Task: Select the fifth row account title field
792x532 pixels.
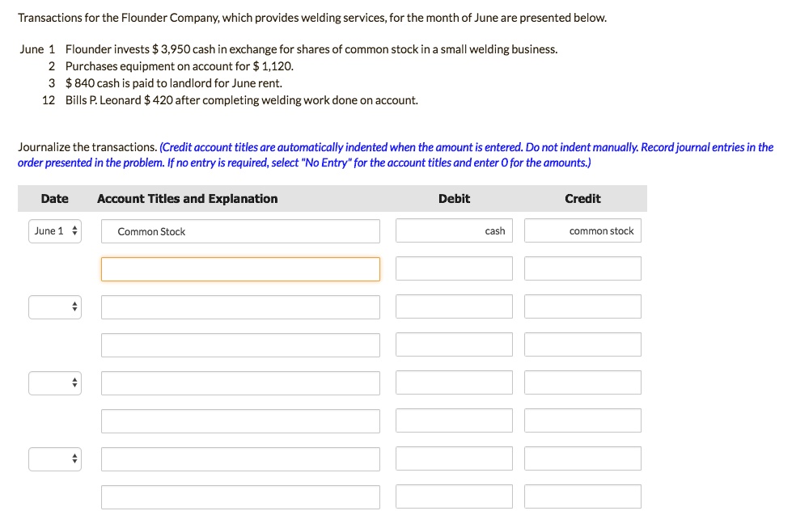Action: pos(240,383)
